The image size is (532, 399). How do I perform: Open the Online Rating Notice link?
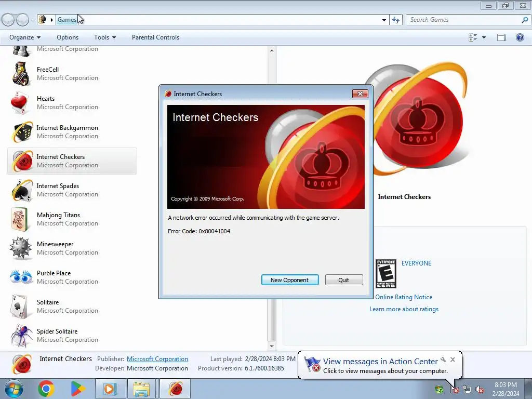(x=404, y=297)
